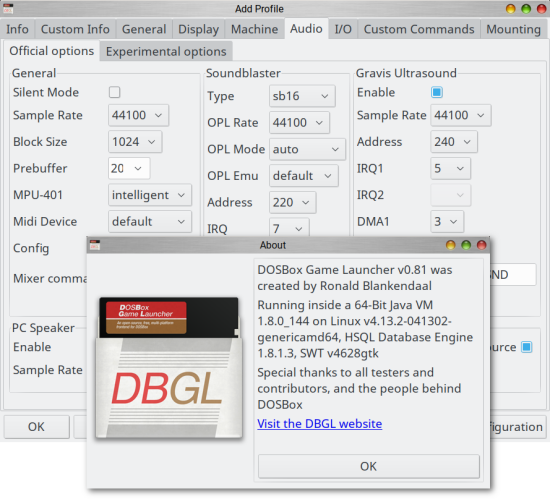This screenshot has height=499, width=550.
Task: Click the DBGL floppy disk logo image
Action: pyautogui.click(x=169, y=367)
